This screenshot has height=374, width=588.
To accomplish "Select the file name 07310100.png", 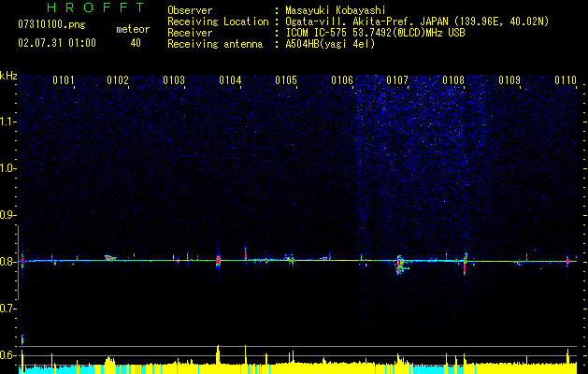I will (x=51, y=25).
